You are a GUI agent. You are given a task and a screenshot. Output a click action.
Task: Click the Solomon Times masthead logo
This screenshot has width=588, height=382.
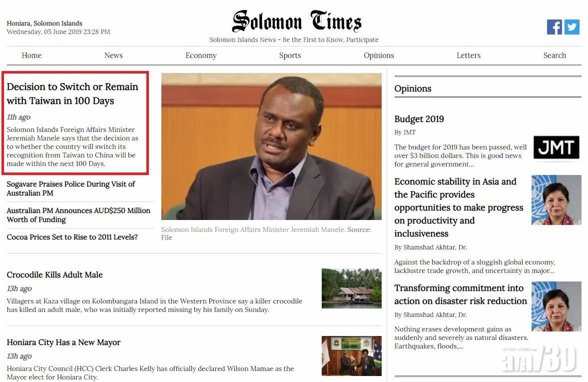click(297, 21)
